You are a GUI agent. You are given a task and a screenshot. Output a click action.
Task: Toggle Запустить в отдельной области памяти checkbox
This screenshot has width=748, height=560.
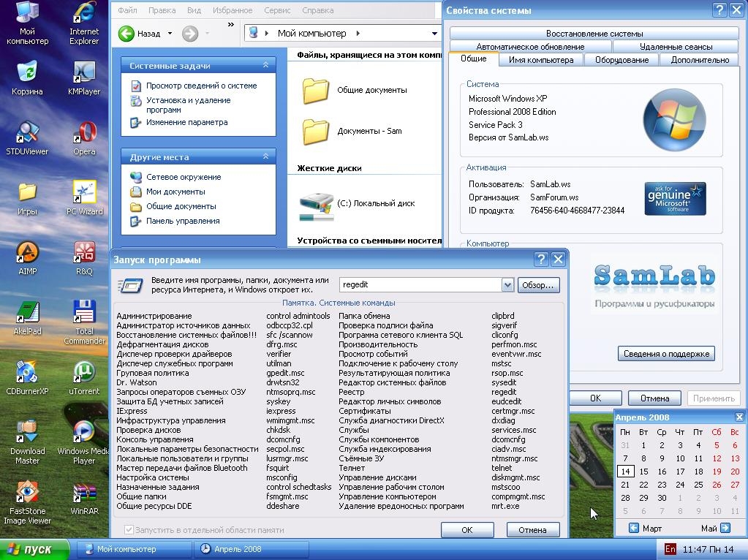tap(129, 529)
